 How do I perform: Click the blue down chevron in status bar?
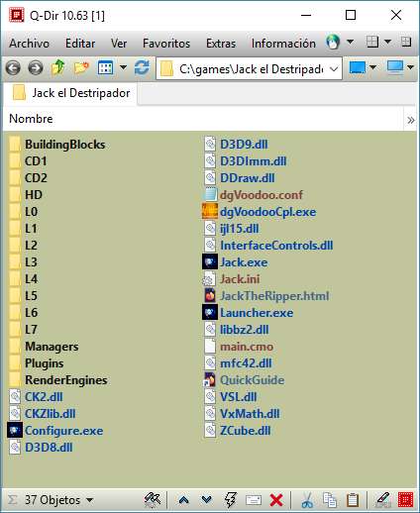tap(207, 500)
